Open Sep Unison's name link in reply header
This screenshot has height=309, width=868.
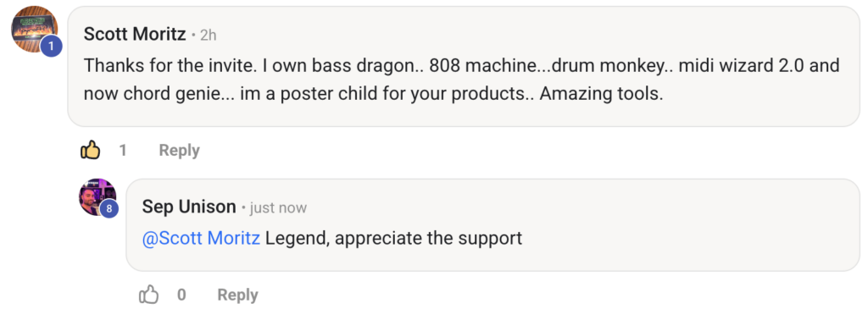coord(189,207)
